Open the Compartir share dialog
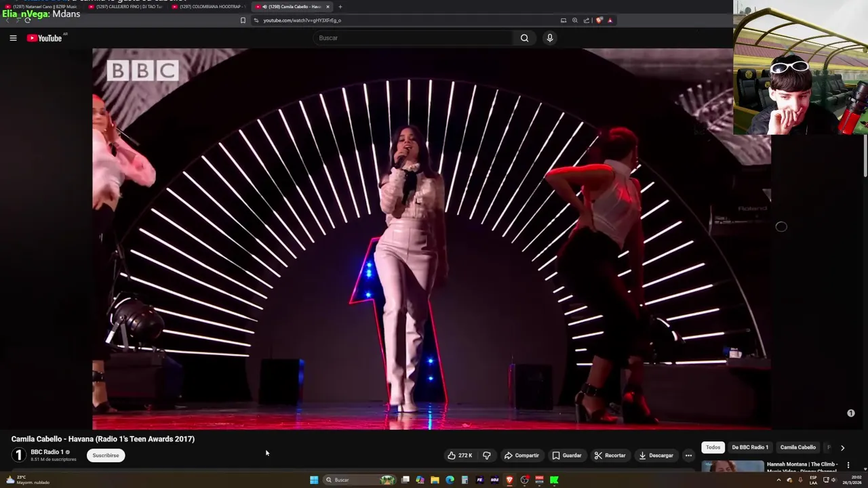This screenshot has height=488, width=868. pos(521,455)
